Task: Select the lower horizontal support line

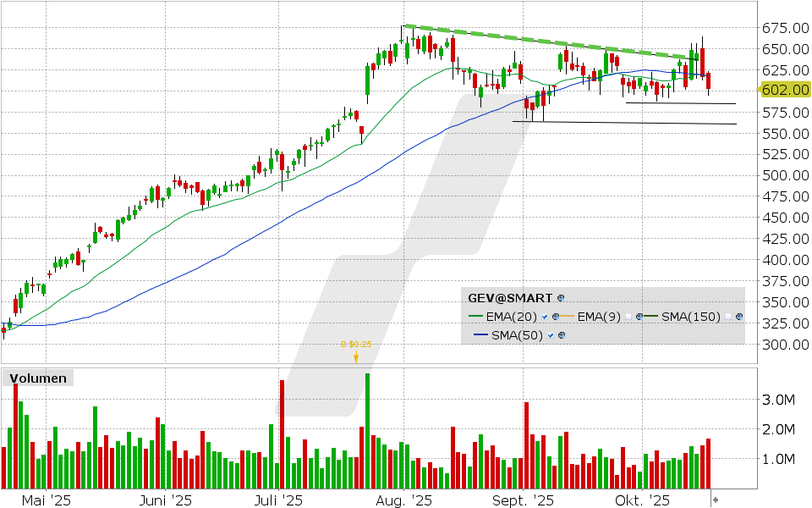Action: [x=624, y=123]
